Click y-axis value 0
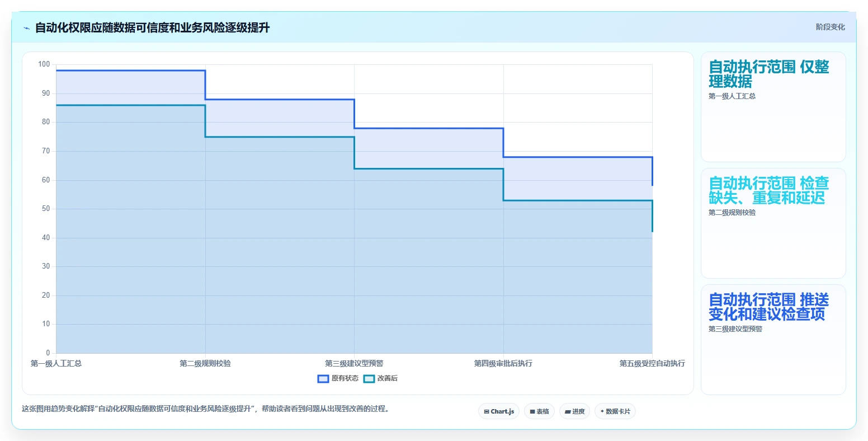This screenshot has height=441, width=868. pos(48,353)
